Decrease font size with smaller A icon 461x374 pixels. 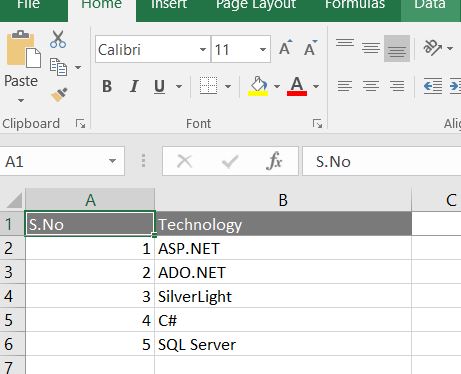(311, 48)
